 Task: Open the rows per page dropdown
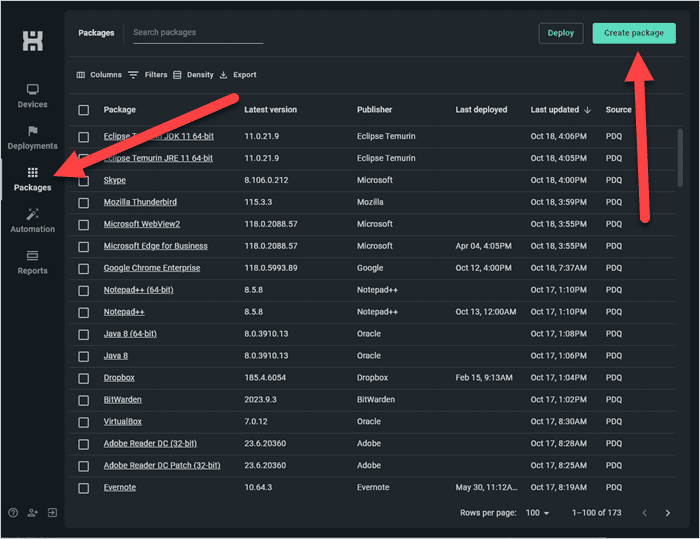537,513
